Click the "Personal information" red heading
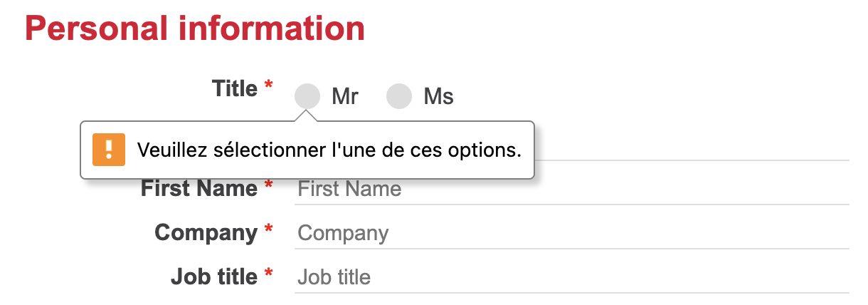 click(195, 29)
